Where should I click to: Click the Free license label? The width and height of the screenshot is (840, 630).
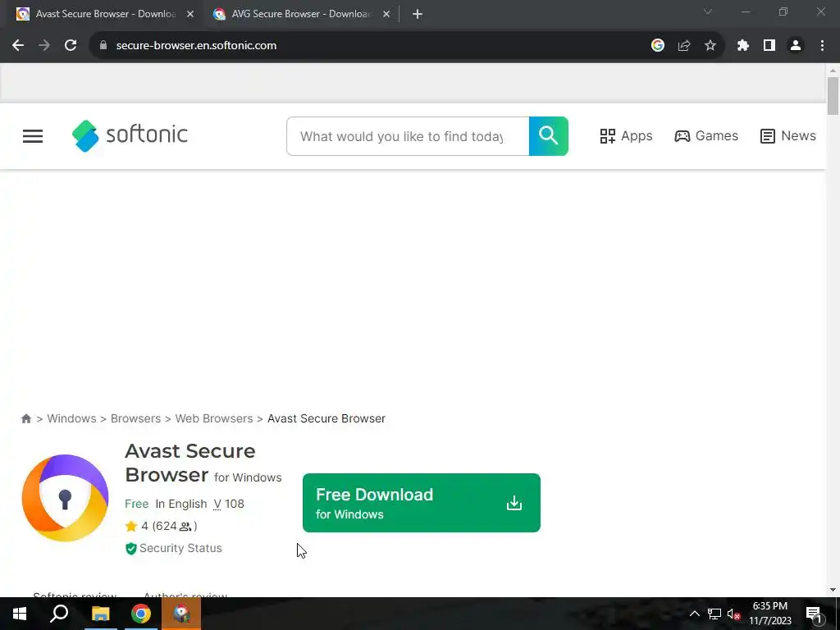pos(137,504)
